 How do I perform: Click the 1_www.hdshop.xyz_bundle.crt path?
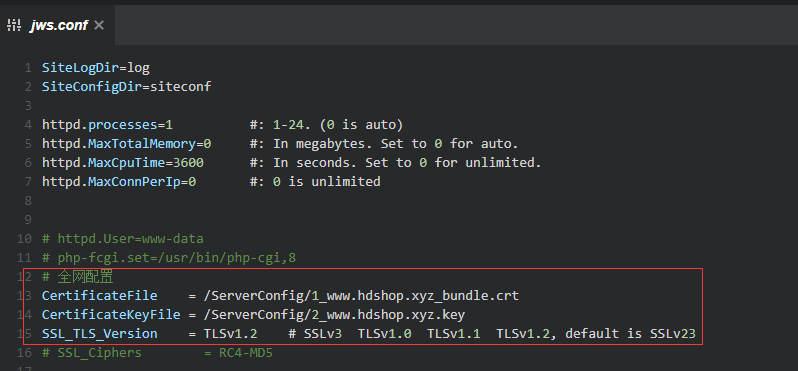click(x=361, y=296)
